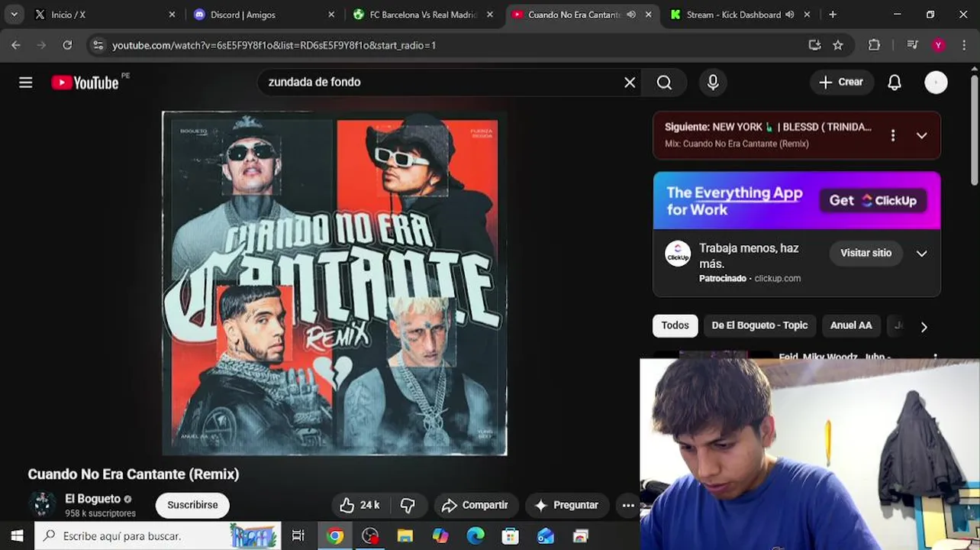Open site information icon in address bar
980x550 pixels.
click(x=98, y=45)
